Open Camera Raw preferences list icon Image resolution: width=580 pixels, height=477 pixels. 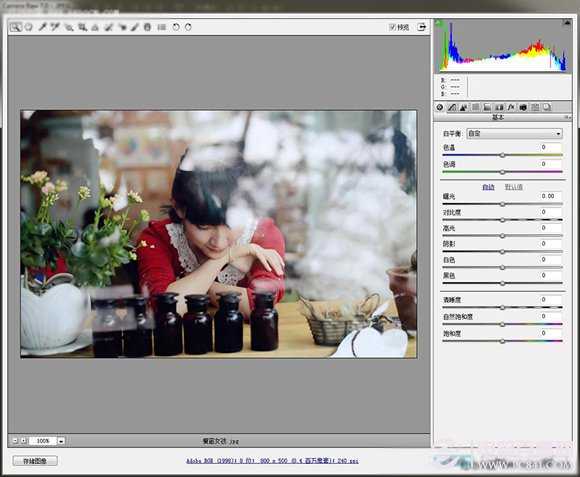(x=162, y=27)
